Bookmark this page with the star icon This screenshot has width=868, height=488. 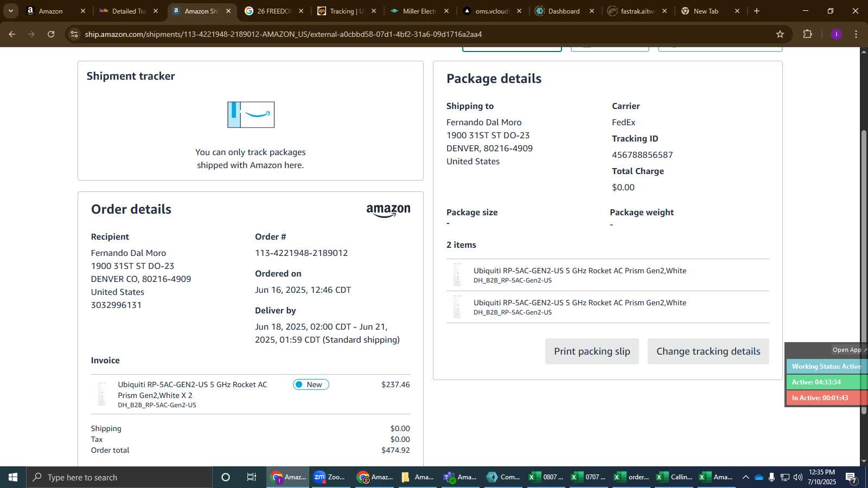(x=780, y=34)
